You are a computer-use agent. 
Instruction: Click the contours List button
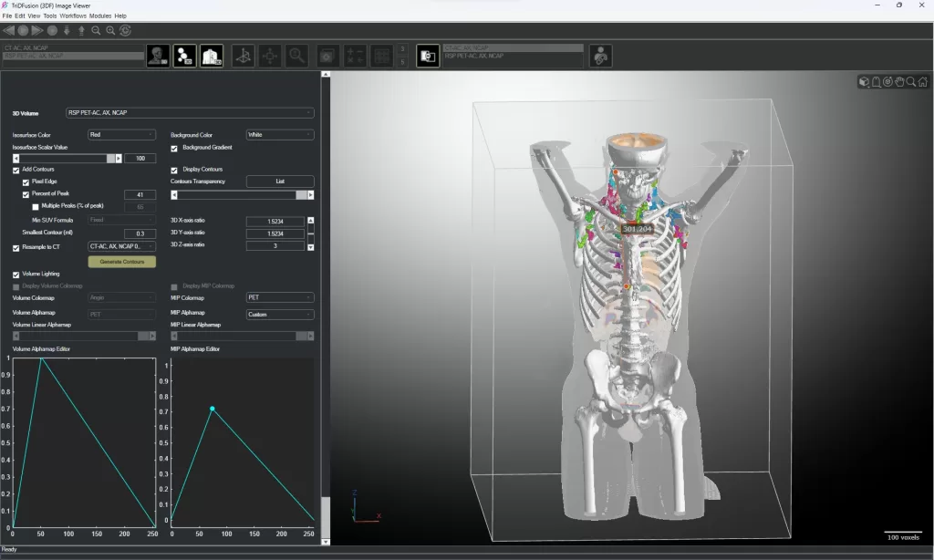279,181
